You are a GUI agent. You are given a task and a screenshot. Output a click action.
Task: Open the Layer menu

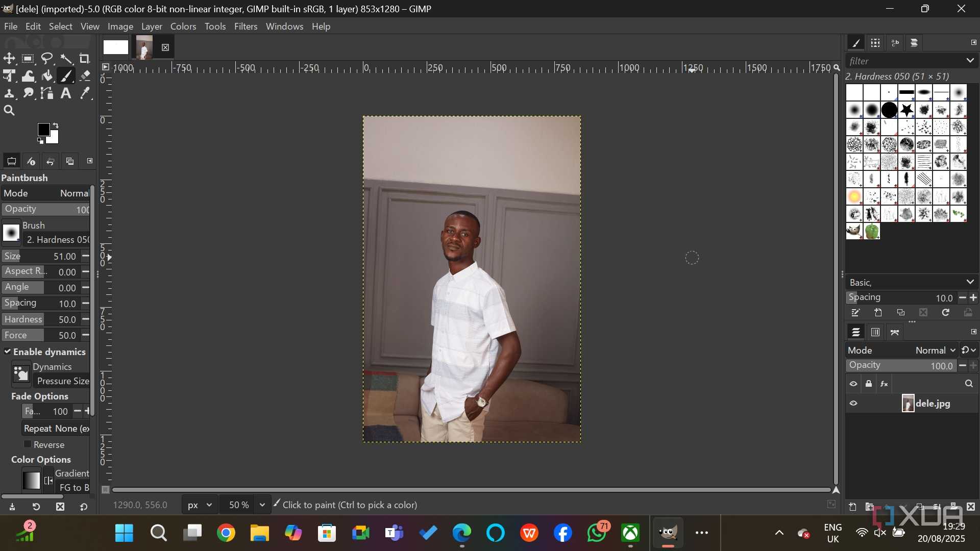coord(152,26)
